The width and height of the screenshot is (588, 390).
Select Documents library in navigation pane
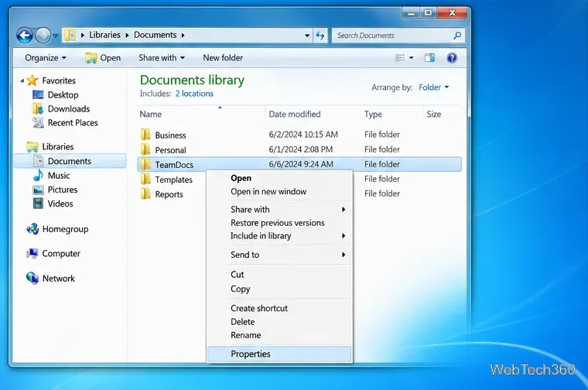[70, 161]
